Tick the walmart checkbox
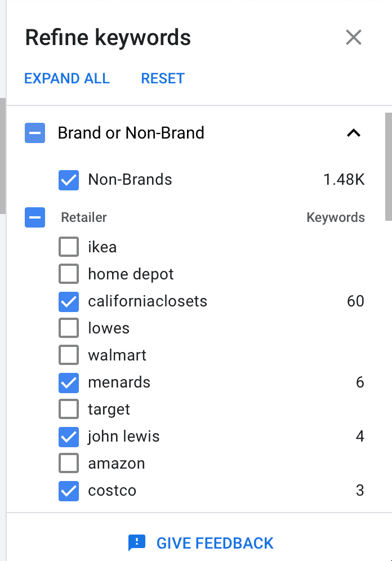 pos(69,354)
